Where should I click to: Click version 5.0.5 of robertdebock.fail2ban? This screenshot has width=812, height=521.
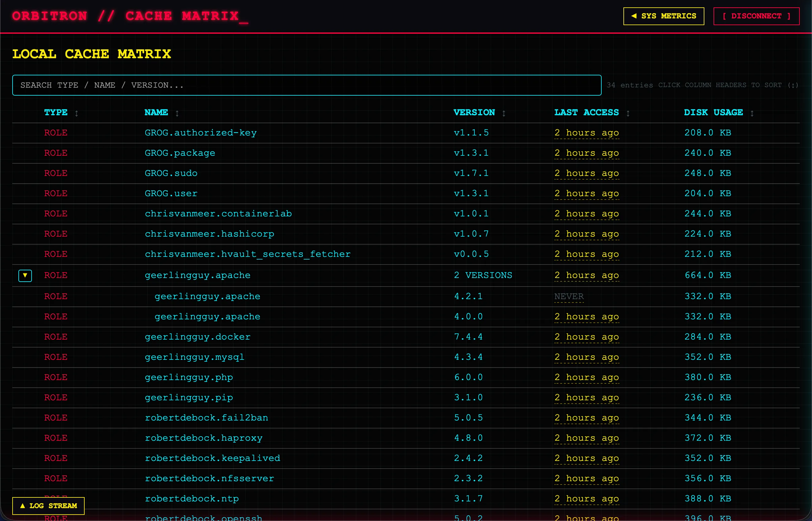(468, 418)
